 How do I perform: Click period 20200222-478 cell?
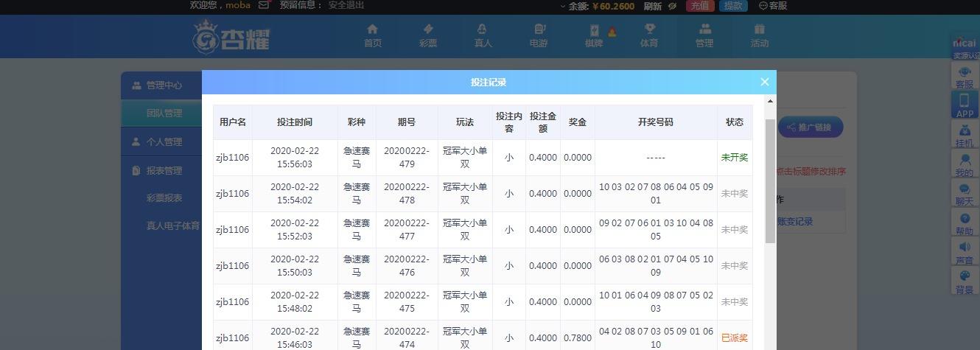(x=406, y=194)
